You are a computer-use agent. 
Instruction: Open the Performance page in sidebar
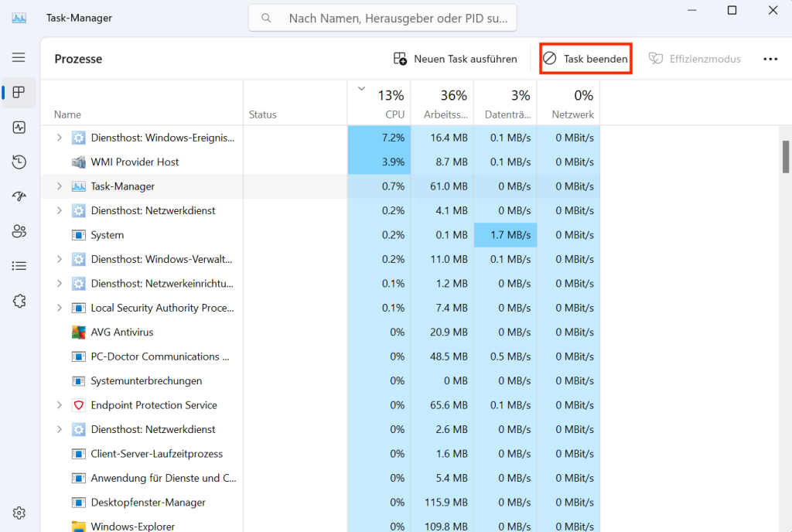pyautogui.click(x=19, y=128)
